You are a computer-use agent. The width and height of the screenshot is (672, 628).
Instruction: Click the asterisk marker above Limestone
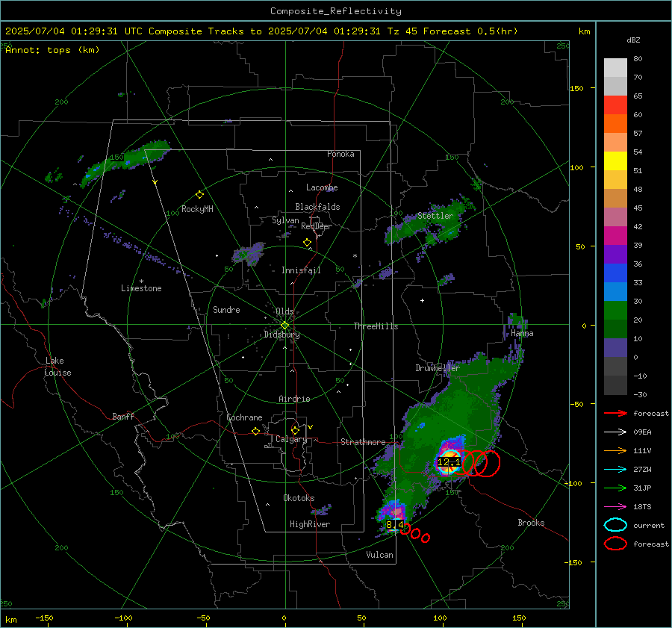[141, 282]
